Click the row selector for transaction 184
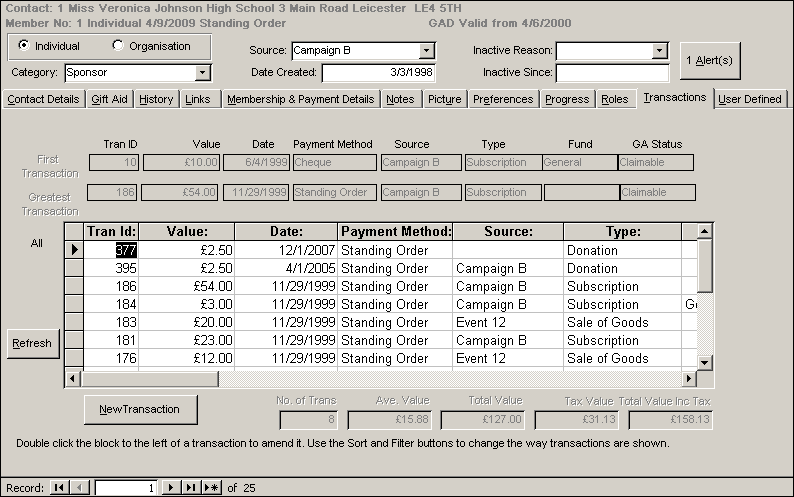The height and width of the screenshot is (497, 794). coord(74,304)
